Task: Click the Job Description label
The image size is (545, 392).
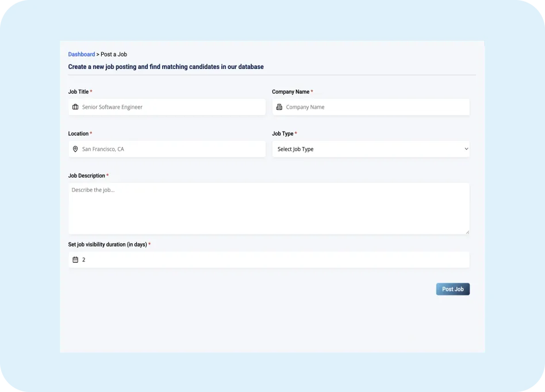Action: (87, 176)
